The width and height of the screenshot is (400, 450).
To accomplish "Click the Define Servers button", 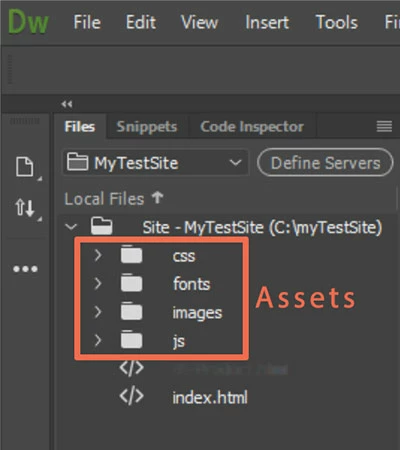I will (325, 163).
